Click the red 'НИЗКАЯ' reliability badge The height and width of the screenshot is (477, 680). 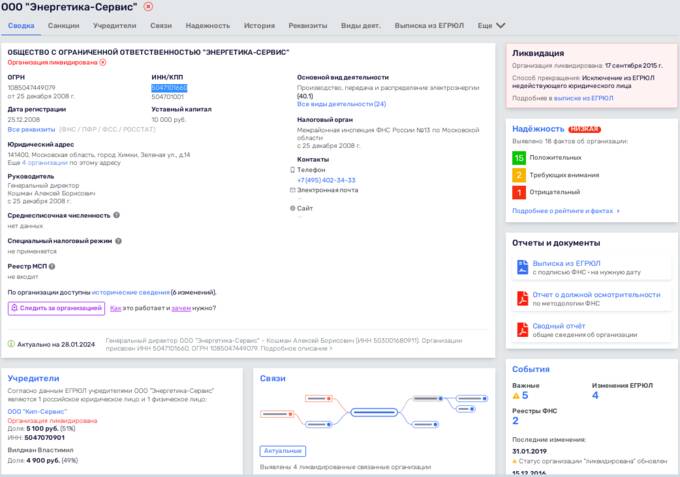584,129
